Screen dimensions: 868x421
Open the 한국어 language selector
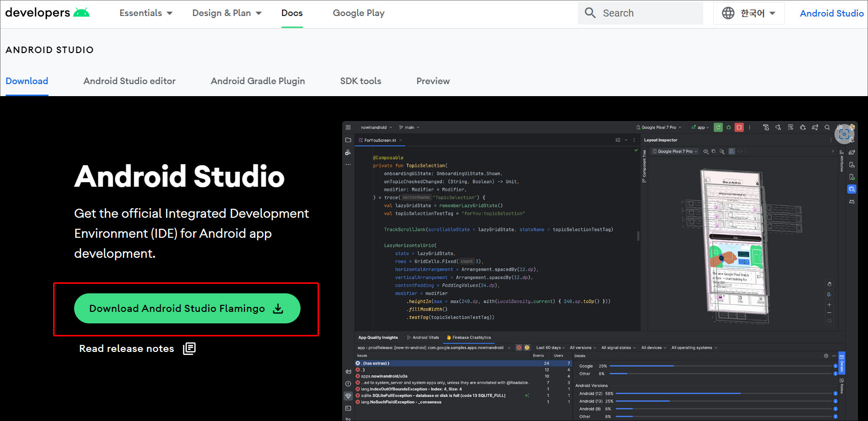[x=749, y=13]
